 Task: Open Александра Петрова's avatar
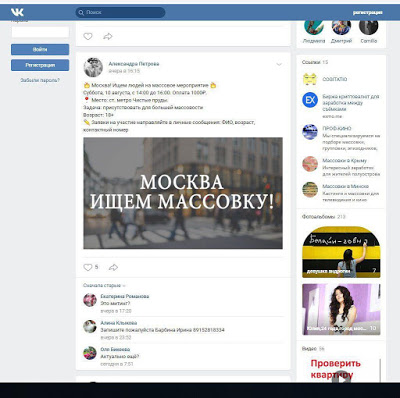(x=93, y=67)
